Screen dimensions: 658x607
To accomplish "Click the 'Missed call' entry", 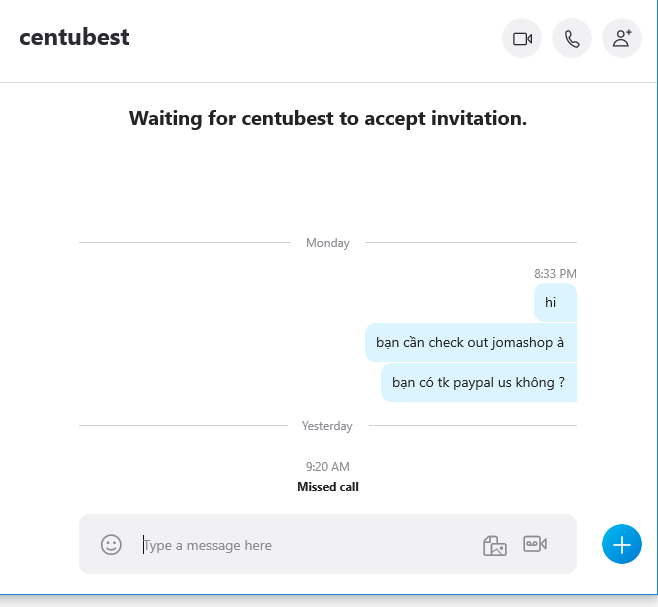I will [328, 487].
